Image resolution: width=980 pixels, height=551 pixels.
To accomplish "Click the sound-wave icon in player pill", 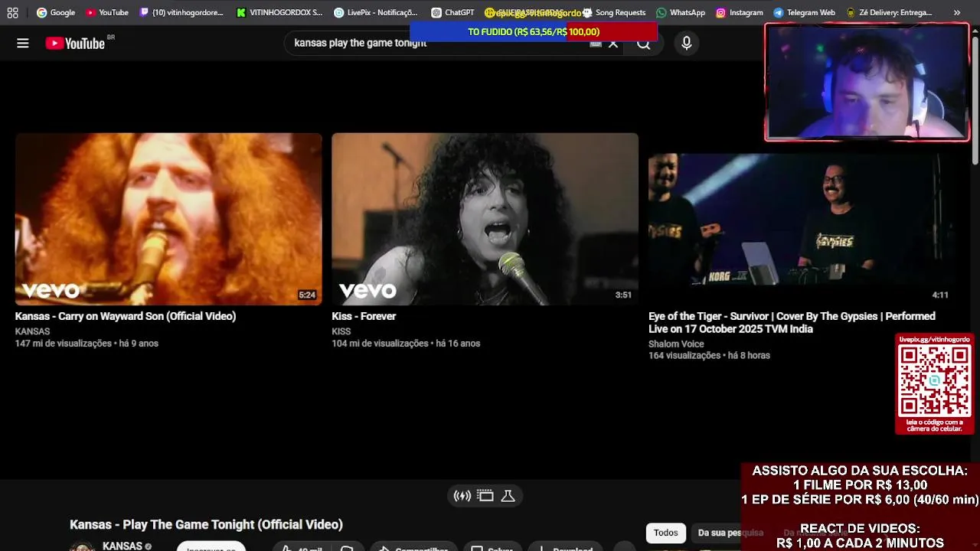I will (x=462, y=496).
